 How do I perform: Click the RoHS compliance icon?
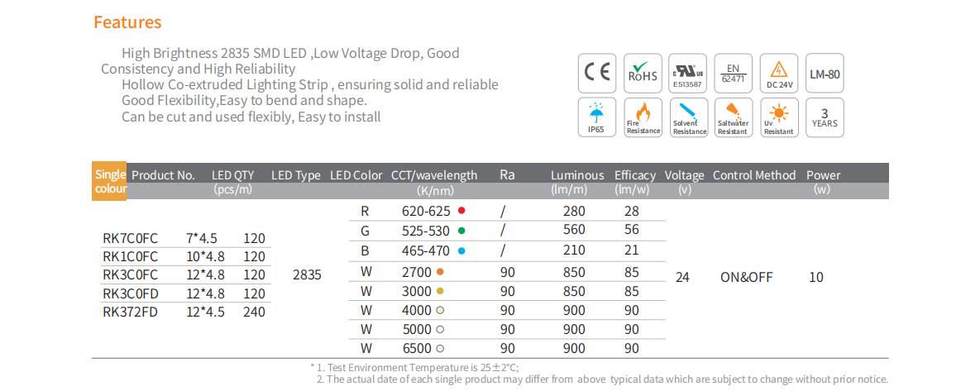(643, 74)
